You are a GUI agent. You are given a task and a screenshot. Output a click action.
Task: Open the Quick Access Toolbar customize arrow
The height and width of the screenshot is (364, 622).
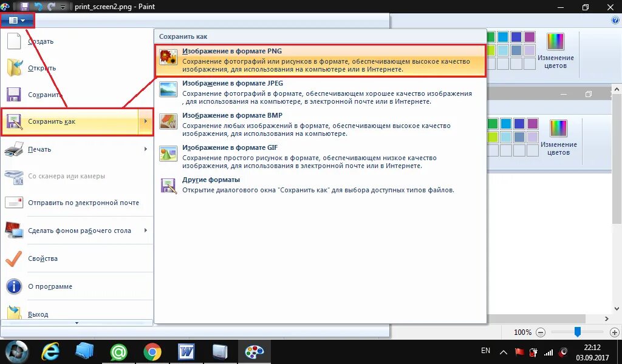[63, 7]
